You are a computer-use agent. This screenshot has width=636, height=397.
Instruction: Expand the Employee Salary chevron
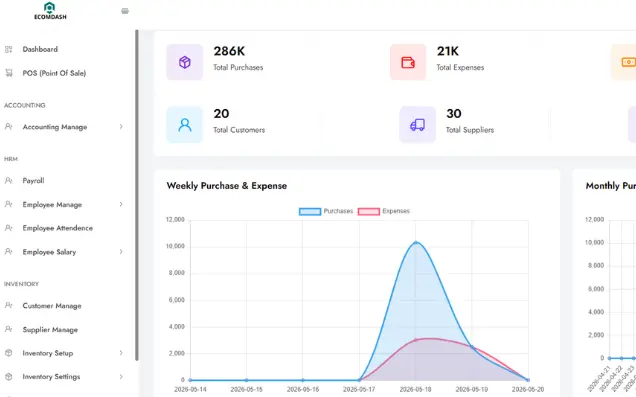tap(121, 252)
